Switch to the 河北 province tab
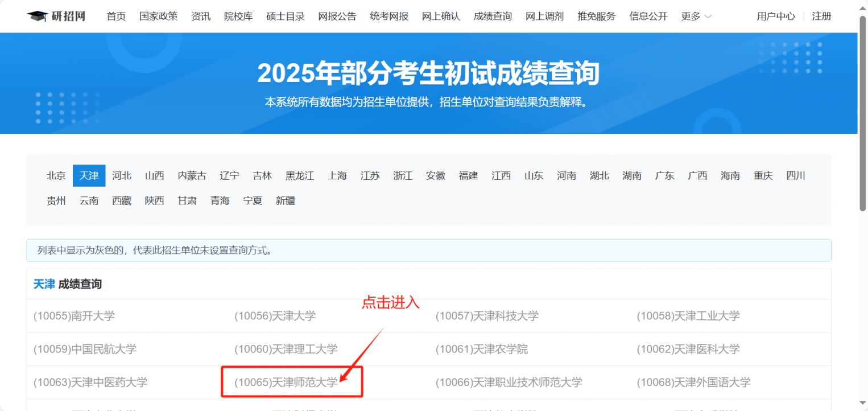The image size is (868, 411). pyautogui.click(x=122, y=176)
